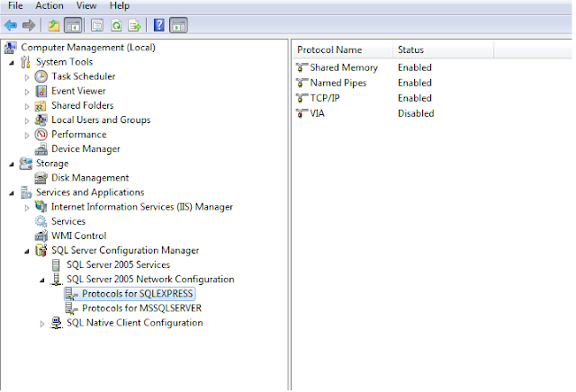Click the Shared Memory protocol icon
This screenshot has width=576, height=392.
click(301, 67)
